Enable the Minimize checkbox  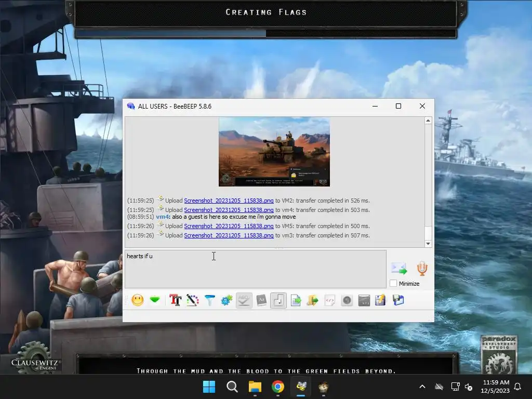click(x=393, y=283)
